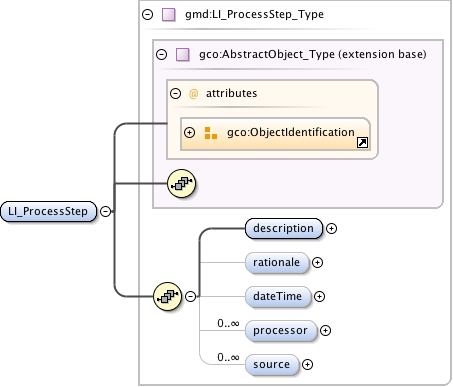Click the attributes label text
Viewport: 453px width, 387px height.
pyautogui.click(x=232, y=93)
